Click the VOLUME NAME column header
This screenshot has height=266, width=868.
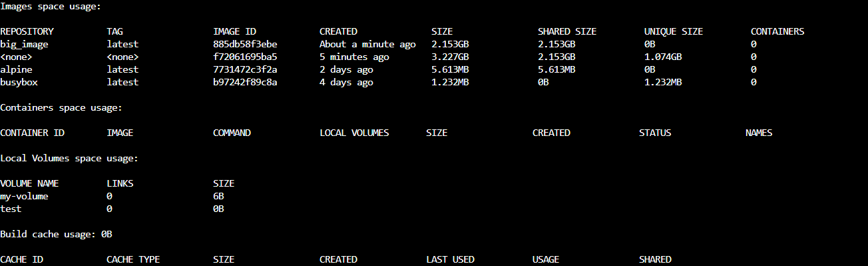(x=29, y=183)
